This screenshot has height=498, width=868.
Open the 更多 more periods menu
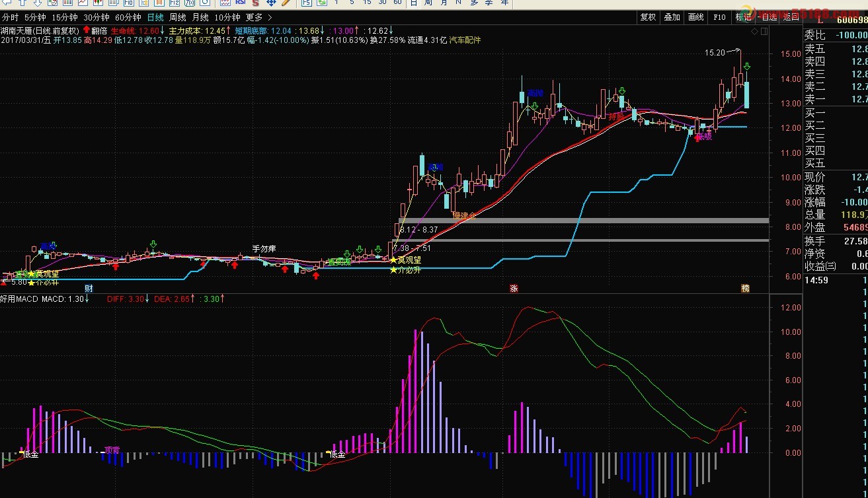point(254,17)
